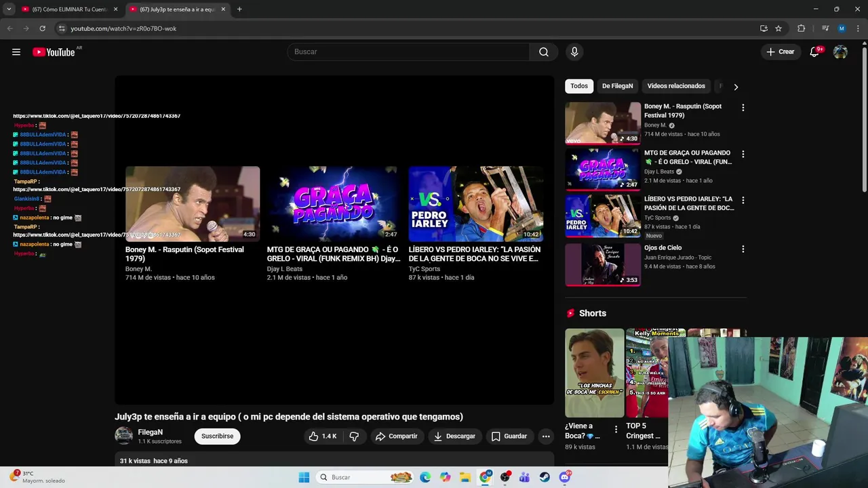Play Pedro Iarley endscreen thumbnail in player
Image resolution: width=868 pixels, height=488 pixels.
coord(476,204)
